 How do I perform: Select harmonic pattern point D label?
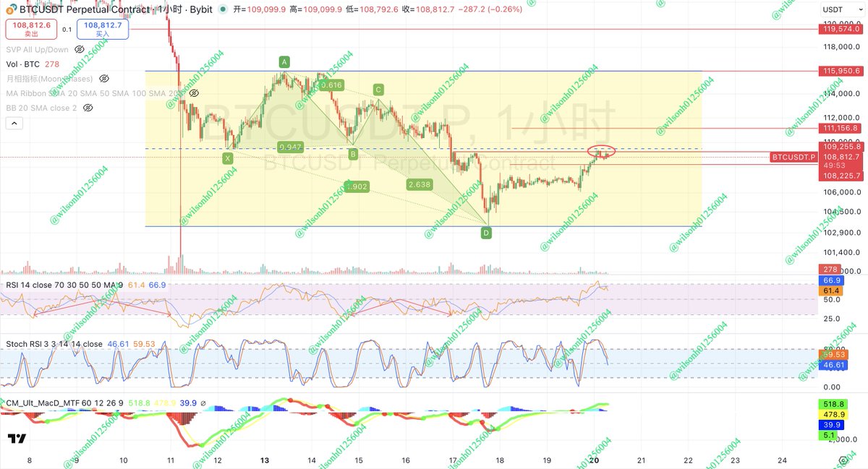(x=486, y=233)
